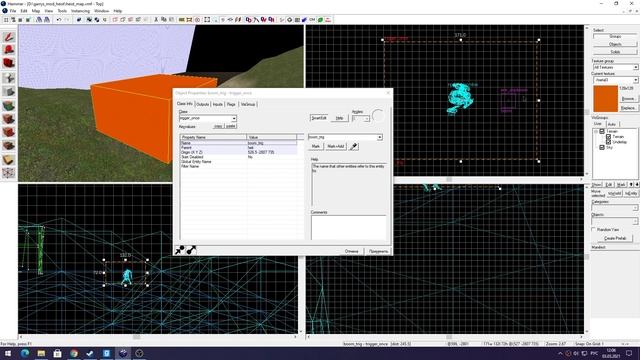
Task: Select the Magnify tool
Action: 9,50
